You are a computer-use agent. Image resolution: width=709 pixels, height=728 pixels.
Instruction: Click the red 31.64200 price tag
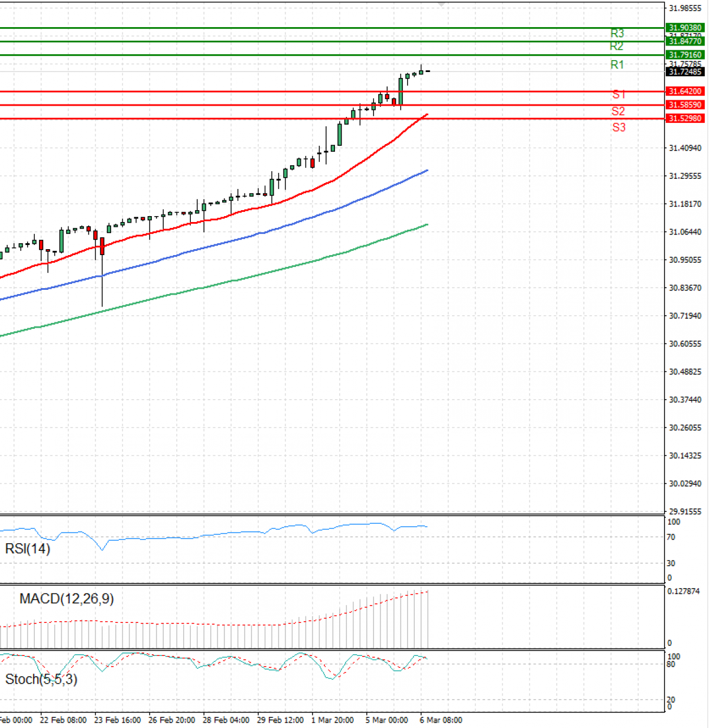[685, 92]
